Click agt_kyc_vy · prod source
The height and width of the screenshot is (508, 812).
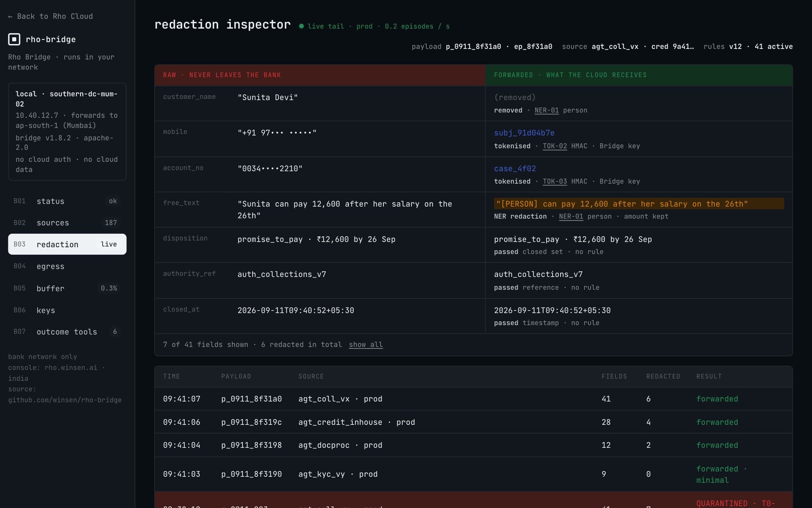[338, 474]
